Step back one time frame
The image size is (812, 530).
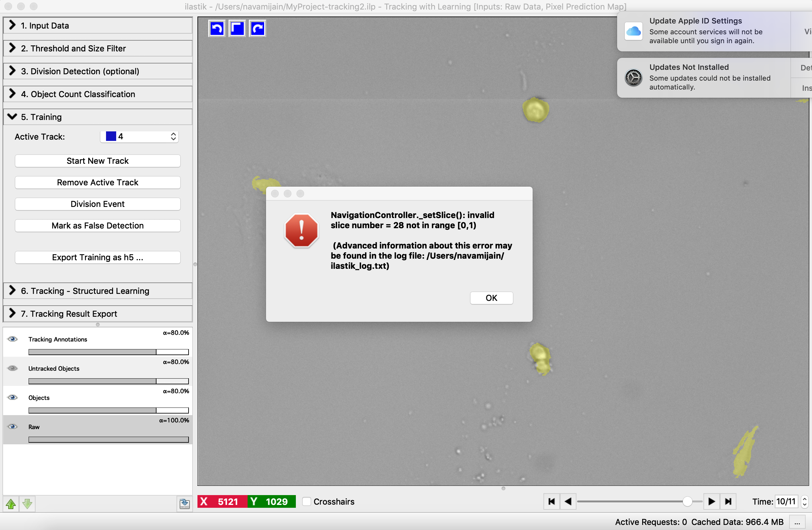click(568, 501)
